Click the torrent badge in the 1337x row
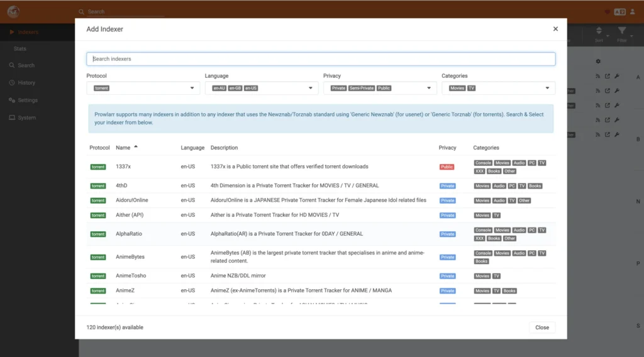Image resolution: width=644 pixels, height=357 pixels. click(x=97, y=167)
